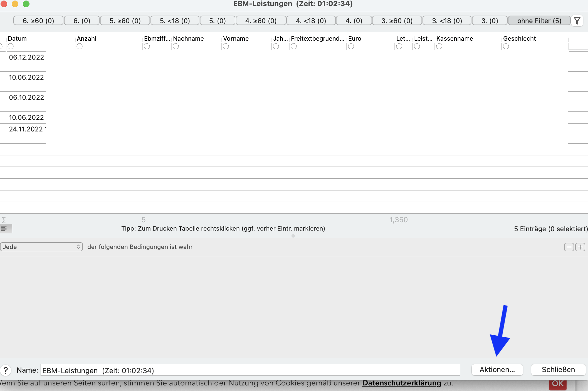
Task: Click the Name input field
Action: click(x=250, y=370)
